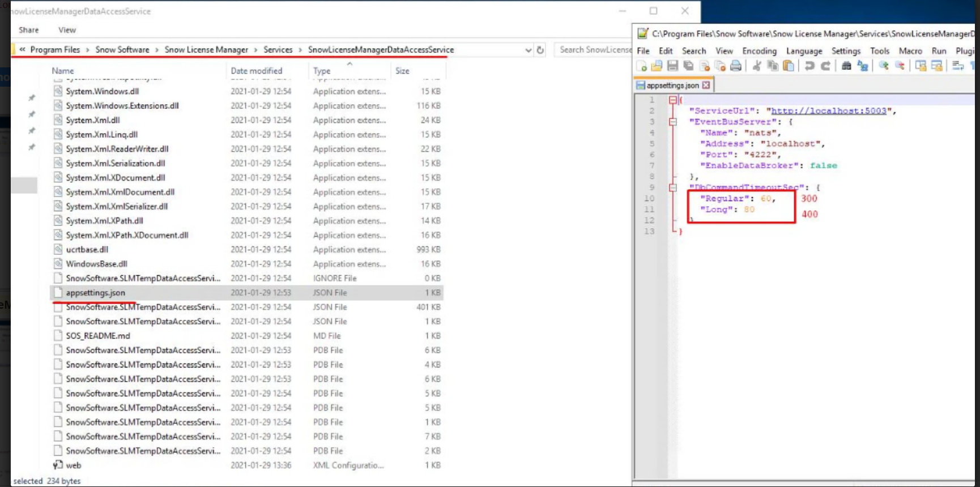Maximize the Explorer window

(x=653, y=11)
